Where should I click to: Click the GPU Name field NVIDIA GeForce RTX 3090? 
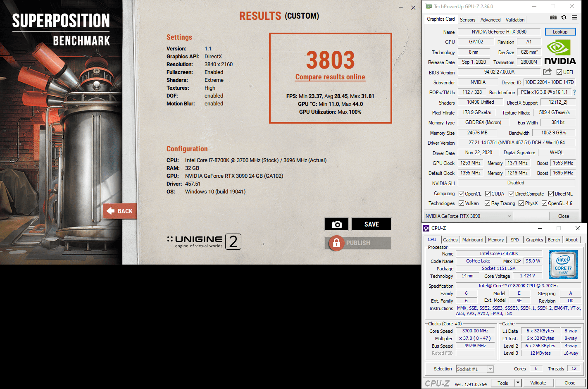499,32
